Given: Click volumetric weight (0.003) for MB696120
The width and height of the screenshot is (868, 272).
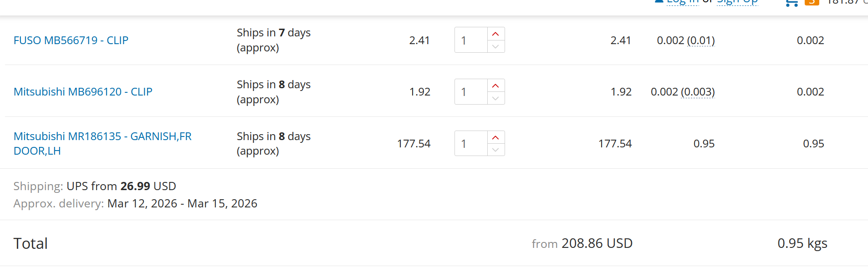Looking at the screenshot, I should coord(698,92).
